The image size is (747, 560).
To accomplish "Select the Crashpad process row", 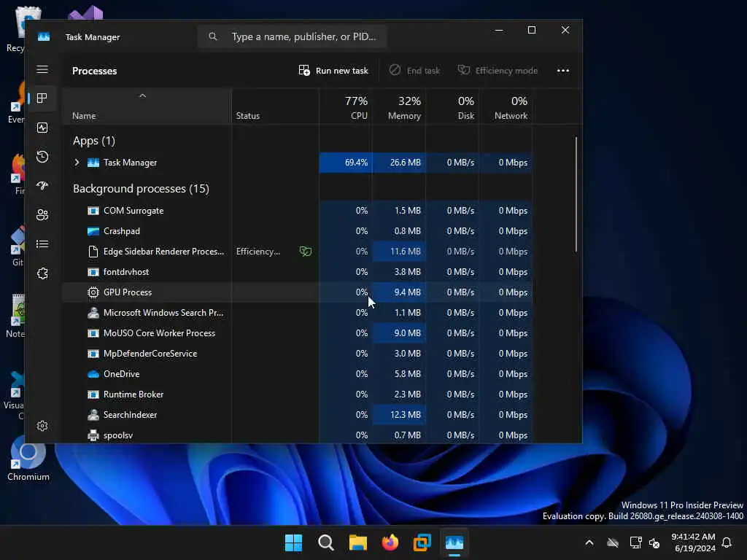I will coord(298,231).
